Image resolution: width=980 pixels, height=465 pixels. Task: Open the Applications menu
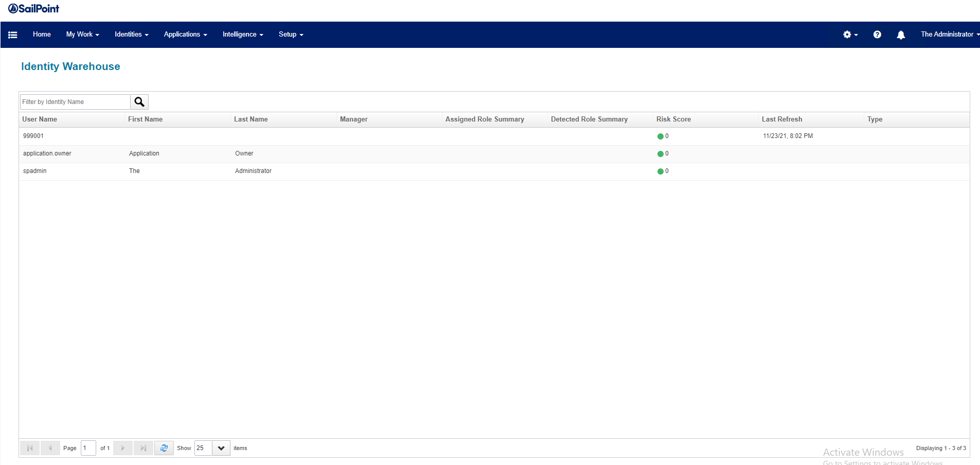click(185, 35)
